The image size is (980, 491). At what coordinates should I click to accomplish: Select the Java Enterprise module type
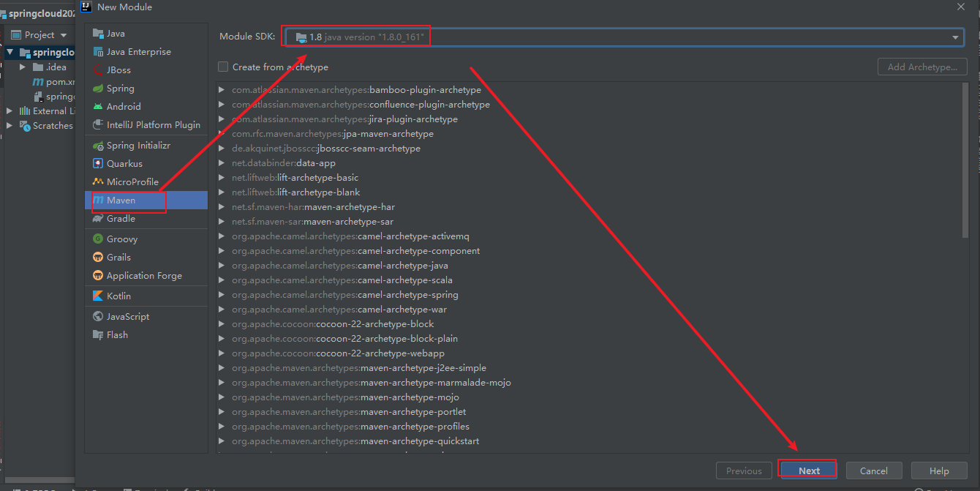(x=146, y=52)
